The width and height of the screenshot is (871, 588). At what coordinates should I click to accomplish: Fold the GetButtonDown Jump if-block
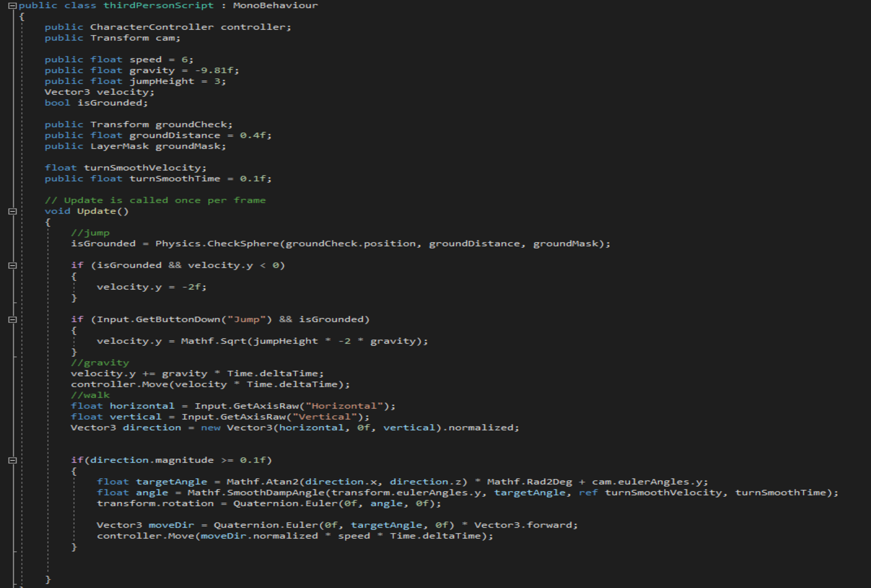tap(13, 320)
